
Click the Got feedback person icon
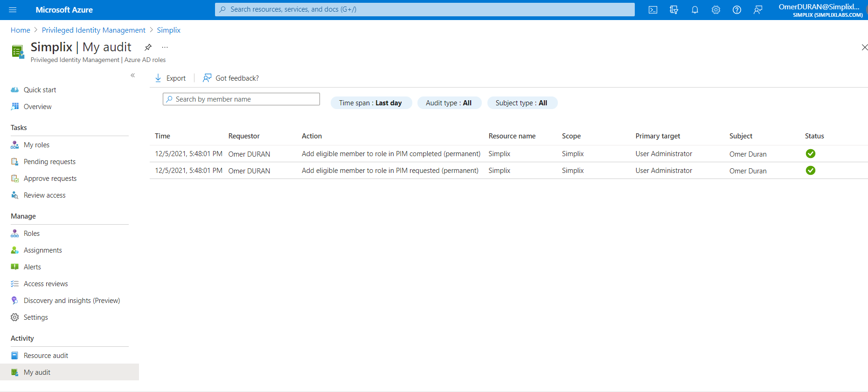[207, 78]
